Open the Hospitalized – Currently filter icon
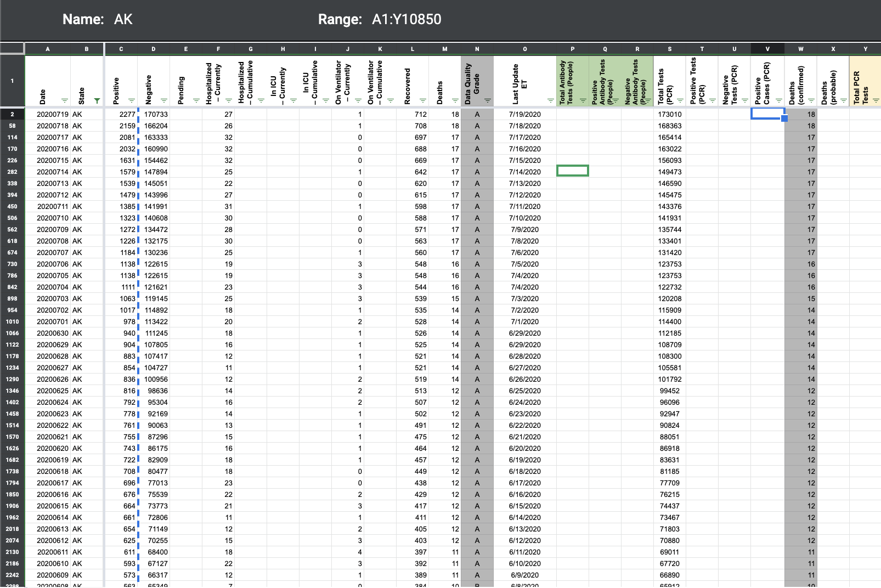Image resolution: width=881 pixels, height=588 pixels. coord(229,100)
